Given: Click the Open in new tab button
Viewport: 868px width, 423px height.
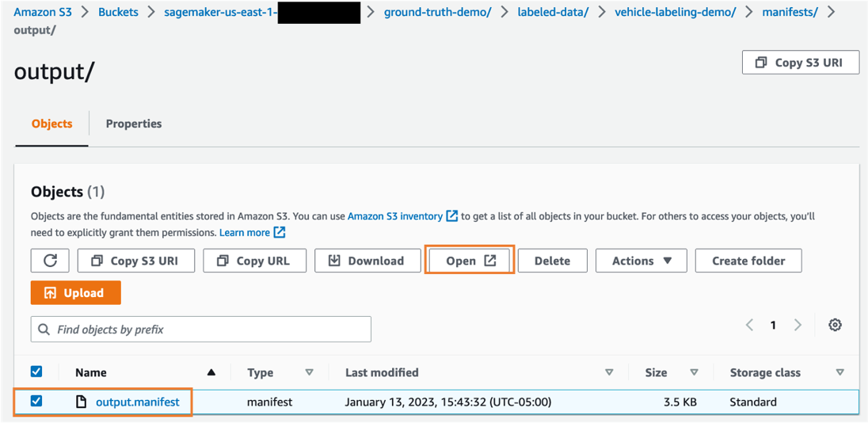Looking at the screenshot, I should coord(470,261).
